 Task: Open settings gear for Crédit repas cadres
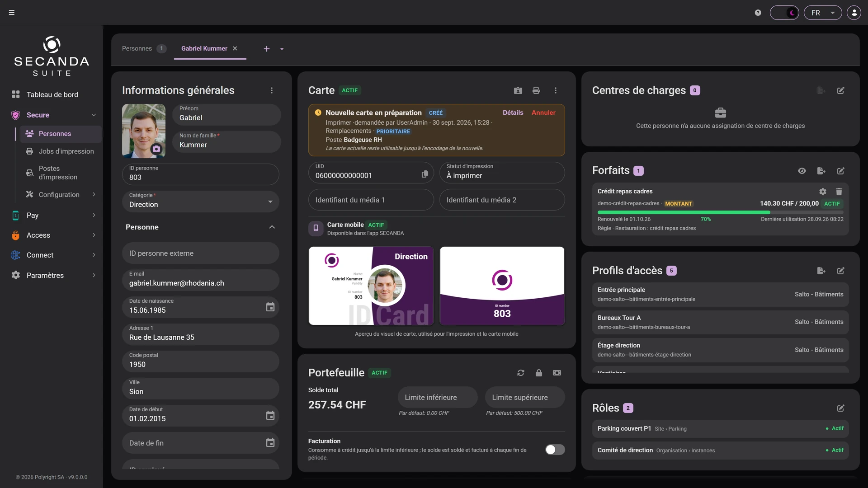point(823,192)
